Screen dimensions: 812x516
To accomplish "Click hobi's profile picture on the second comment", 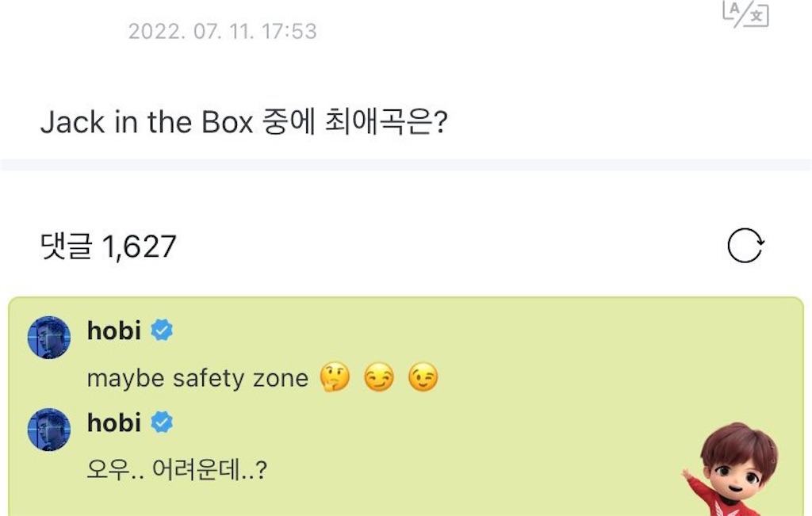I will 48,429.
